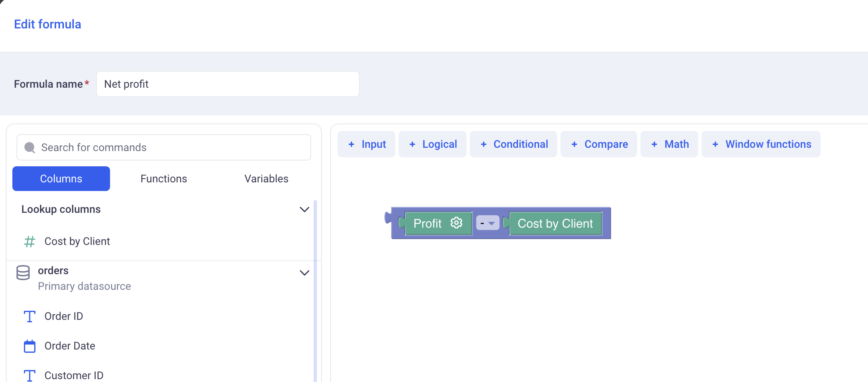
Task: Select the Columns tab
Action: coord(61,179)
